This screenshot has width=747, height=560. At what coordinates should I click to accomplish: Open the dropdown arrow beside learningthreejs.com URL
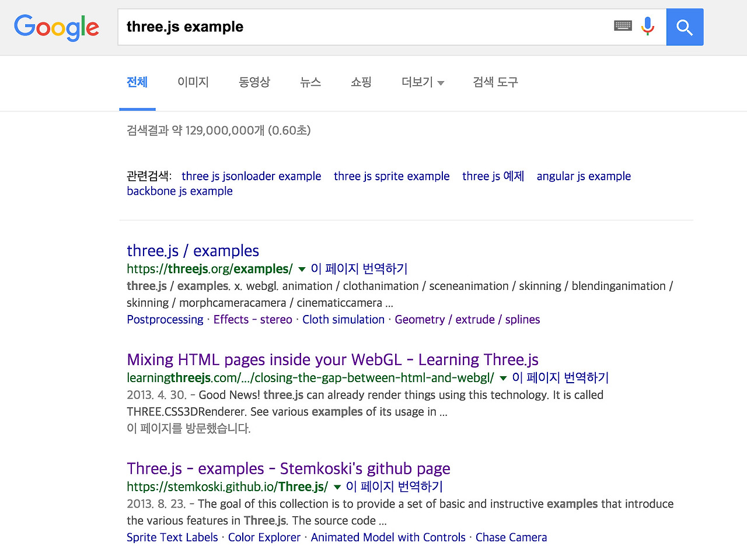(x=503, y=378)
